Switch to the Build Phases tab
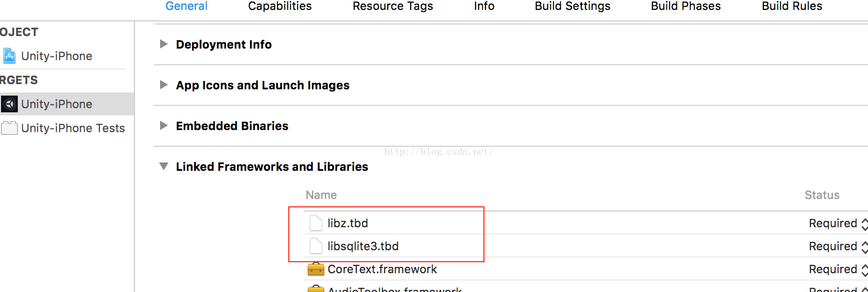 [x=685, y=6]
